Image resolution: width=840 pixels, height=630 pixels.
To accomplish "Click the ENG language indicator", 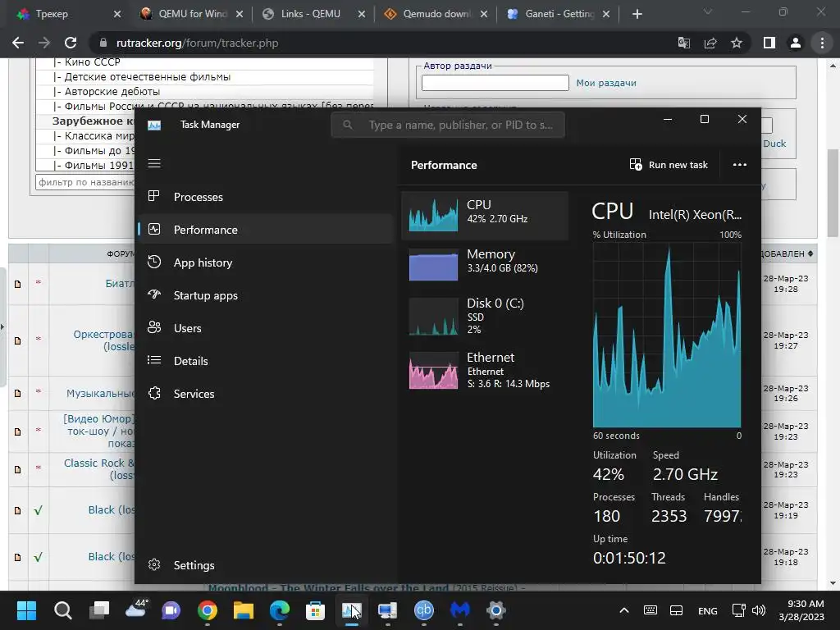I will coord(708,610).
